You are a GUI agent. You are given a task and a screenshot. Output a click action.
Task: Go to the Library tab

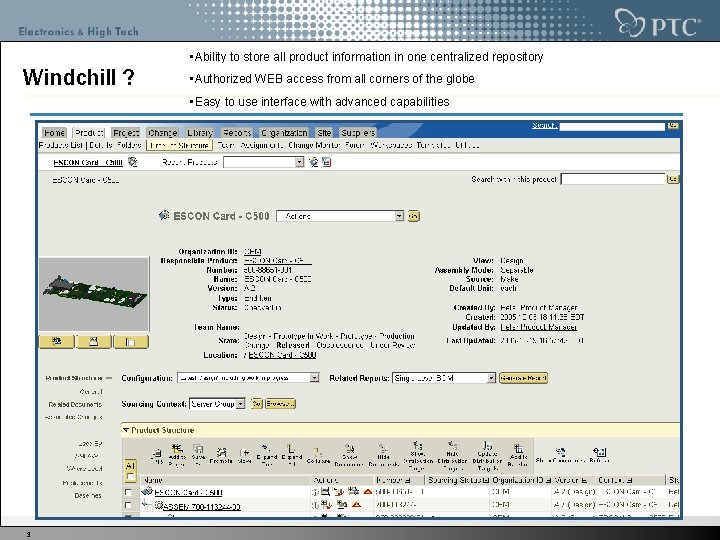coord(200,133)
